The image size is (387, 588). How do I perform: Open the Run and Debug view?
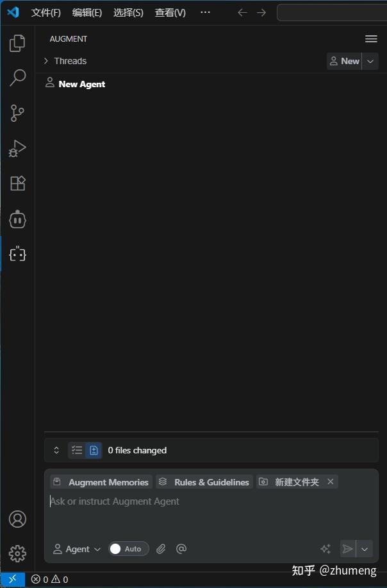tap(17, 149)
